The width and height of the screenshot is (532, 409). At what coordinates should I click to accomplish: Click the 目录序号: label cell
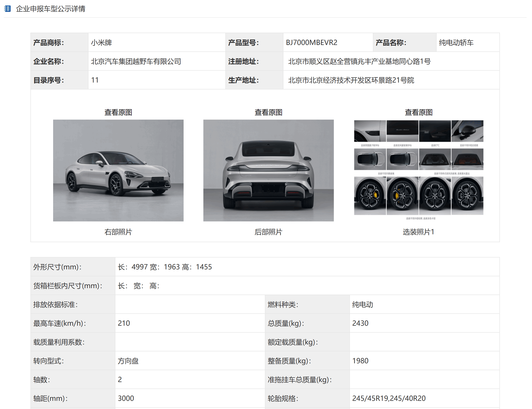coord(59,80)
